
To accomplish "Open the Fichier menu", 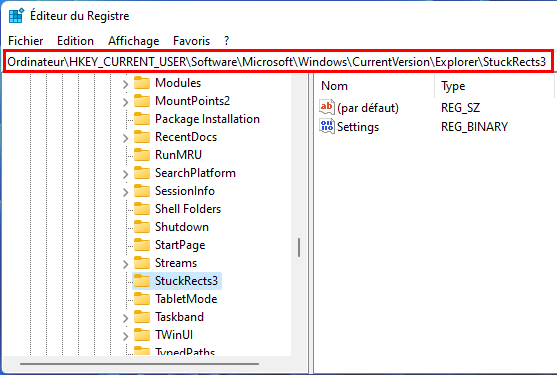I will 26,41.
